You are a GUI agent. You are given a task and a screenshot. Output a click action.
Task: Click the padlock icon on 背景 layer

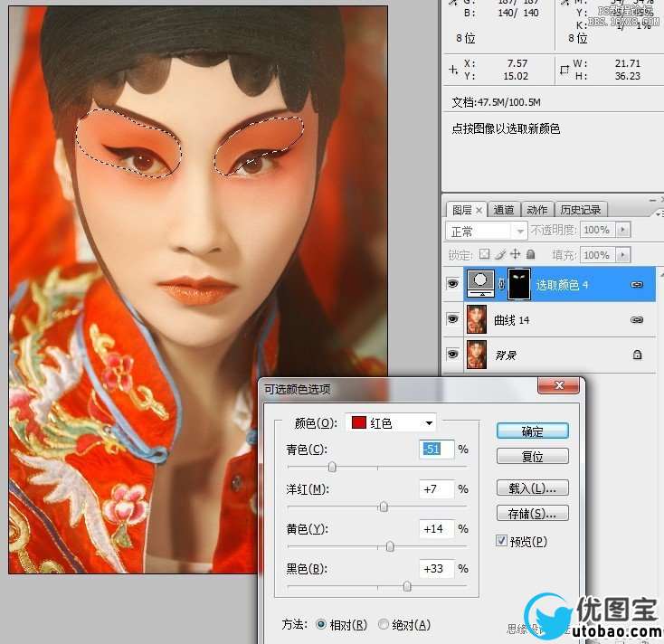coord(637,355)
